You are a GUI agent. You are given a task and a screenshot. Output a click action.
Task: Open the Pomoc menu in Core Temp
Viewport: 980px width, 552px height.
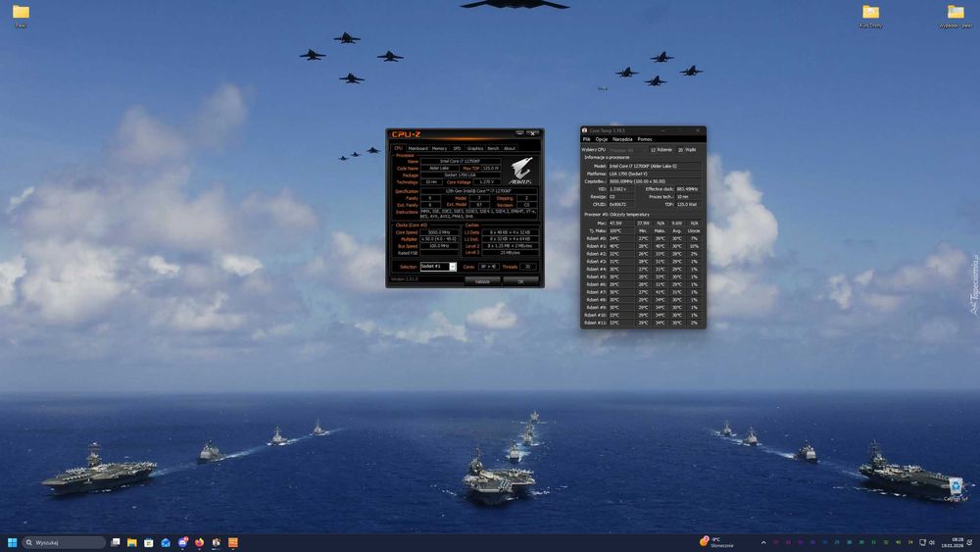coord(645,139)
